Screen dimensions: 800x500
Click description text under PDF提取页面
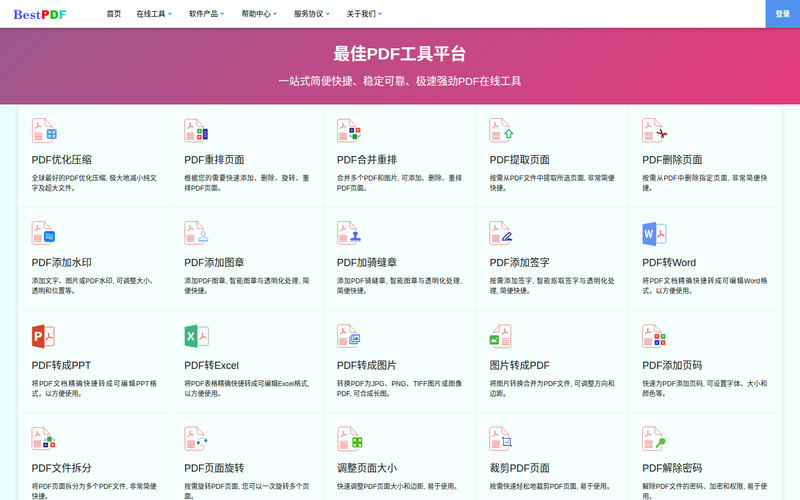click(552, 183)
